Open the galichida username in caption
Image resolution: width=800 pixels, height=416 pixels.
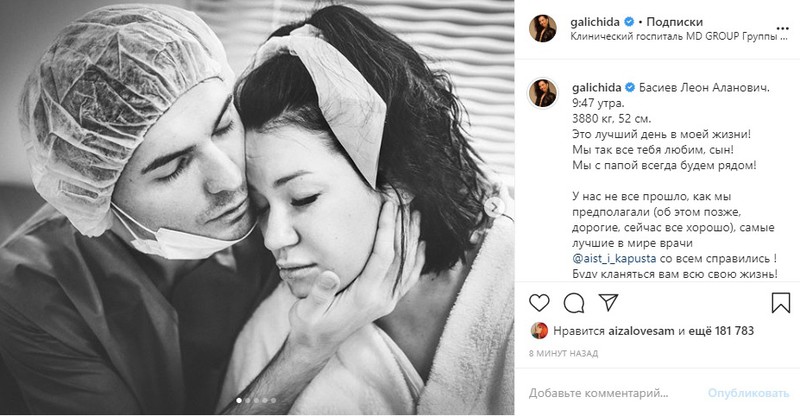[x=597, y=88]
